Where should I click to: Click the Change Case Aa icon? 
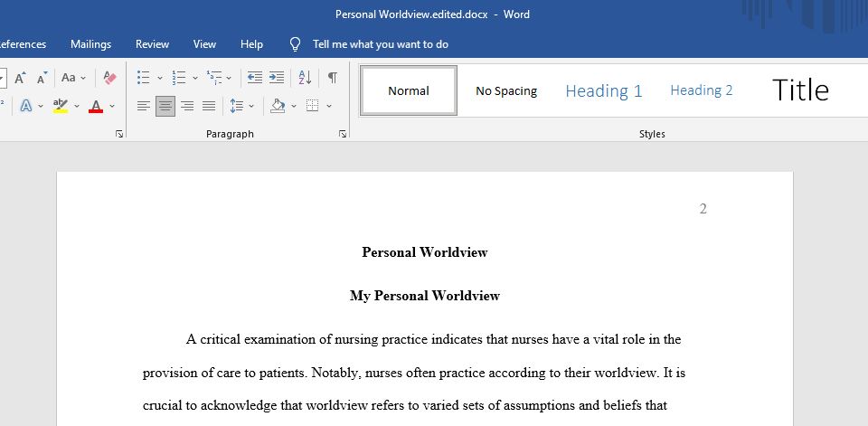tap(68, 78)
